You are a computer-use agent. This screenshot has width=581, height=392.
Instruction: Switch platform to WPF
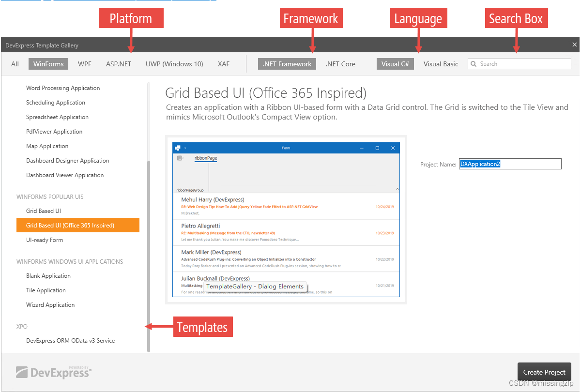(85, 64)
